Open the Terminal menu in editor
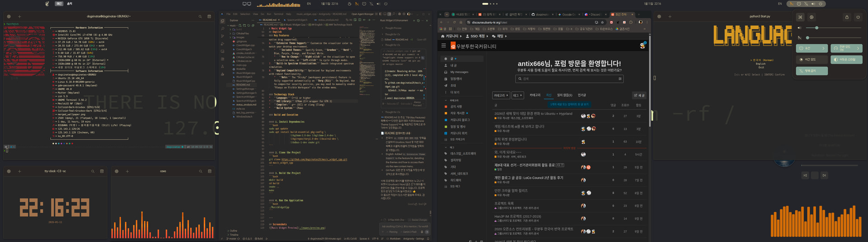 pos(278,14)
